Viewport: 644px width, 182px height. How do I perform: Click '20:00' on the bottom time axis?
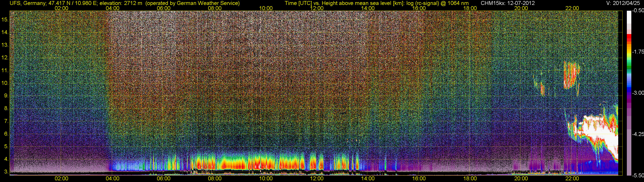521,179
